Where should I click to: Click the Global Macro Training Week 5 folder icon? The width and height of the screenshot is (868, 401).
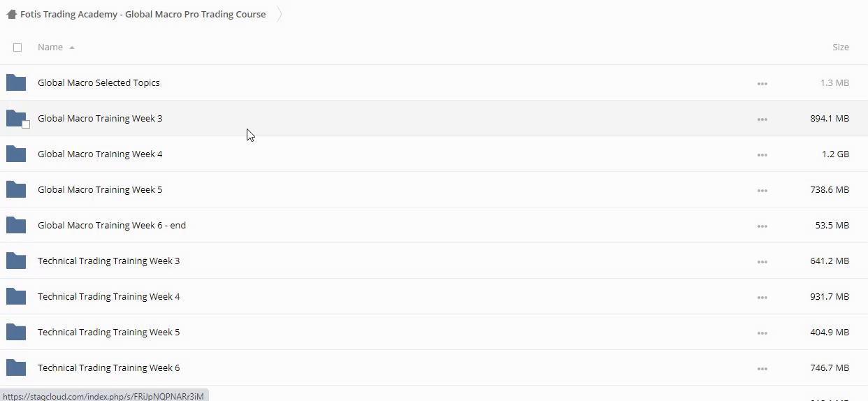pyautogui.click(x=16, y=190)
